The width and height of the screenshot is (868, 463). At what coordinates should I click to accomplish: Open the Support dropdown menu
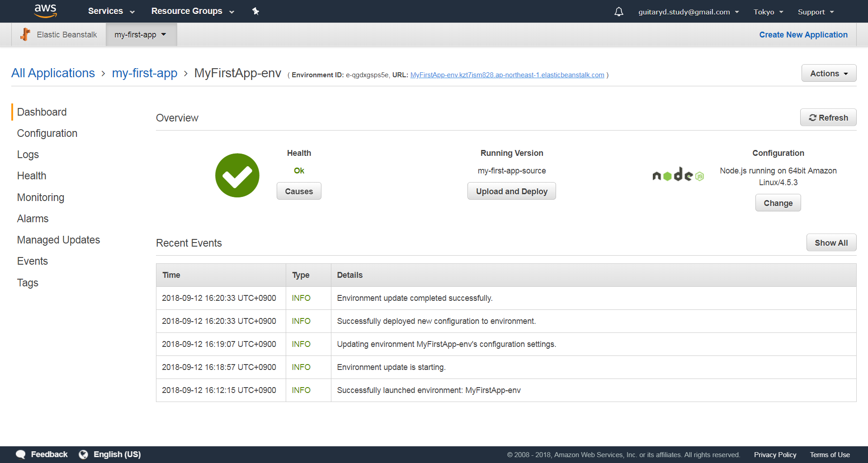(816, 12)
